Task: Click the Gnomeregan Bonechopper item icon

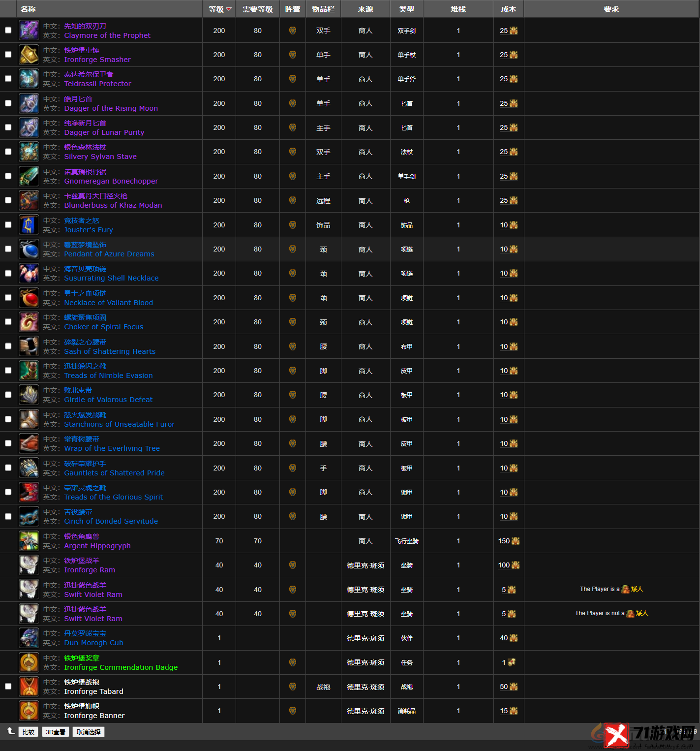Action: tap(29, 176)
